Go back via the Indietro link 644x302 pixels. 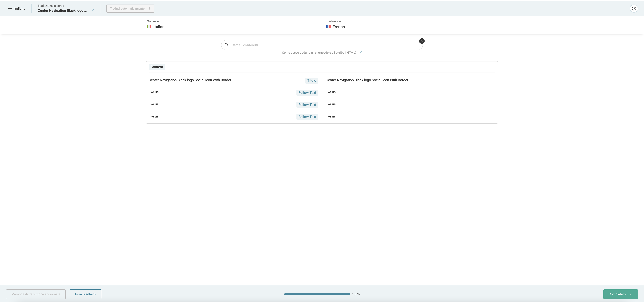click(20, 9)
